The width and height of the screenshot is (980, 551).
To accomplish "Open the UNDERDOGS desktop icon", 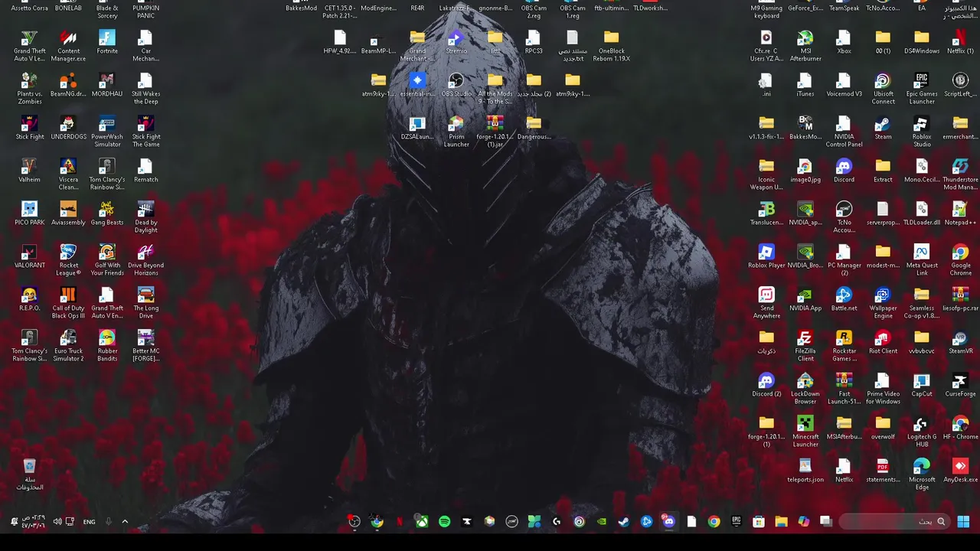I will 68,128.
